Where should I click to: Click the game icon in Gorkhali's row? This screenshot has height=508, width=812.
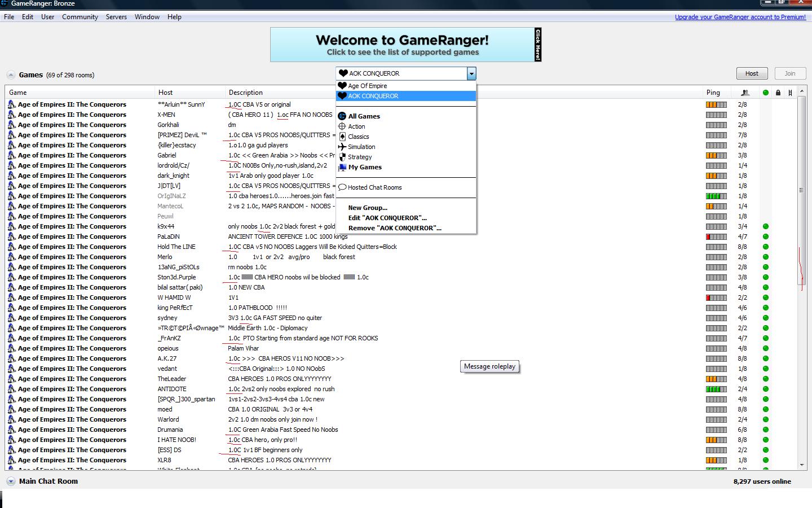click(11, 125)
